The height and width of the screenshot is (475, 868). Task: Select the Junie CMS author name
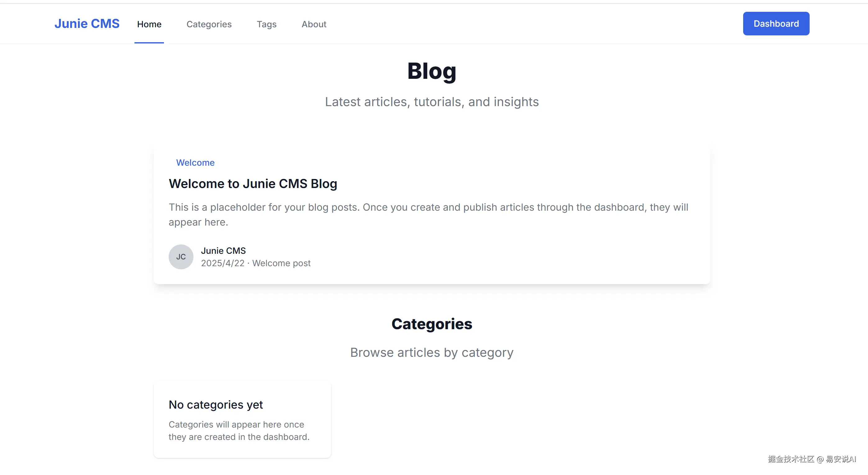[x=223, y=251]
